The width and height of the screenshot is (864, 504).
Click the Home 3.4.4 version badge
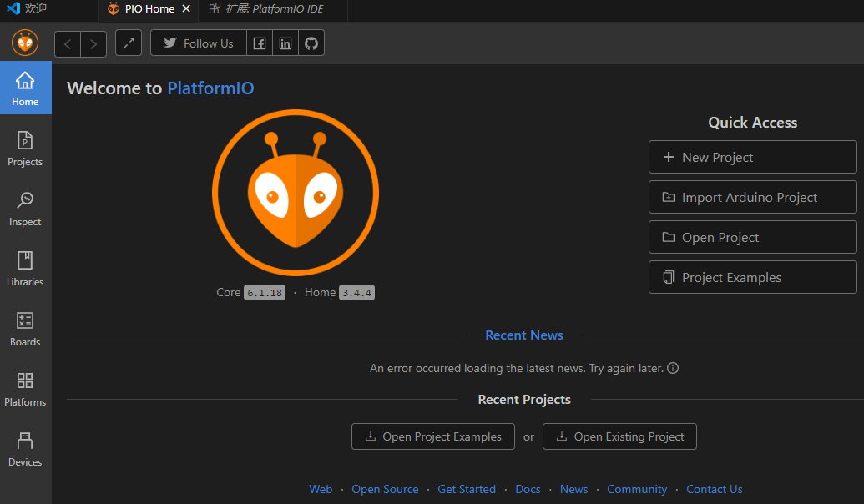point(356,293)
